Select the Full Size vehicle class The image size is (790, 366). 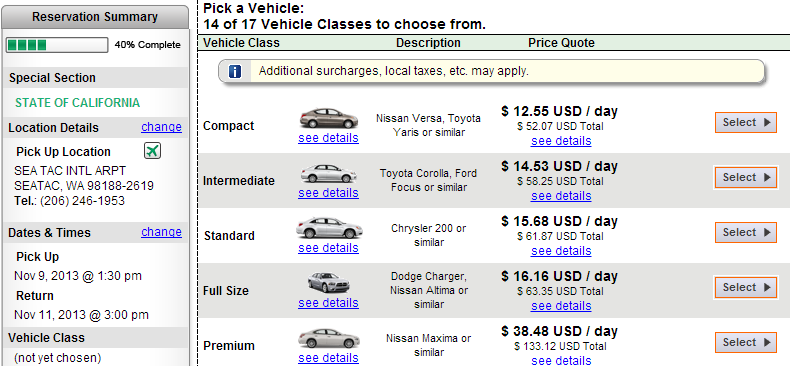click(746, 287)
